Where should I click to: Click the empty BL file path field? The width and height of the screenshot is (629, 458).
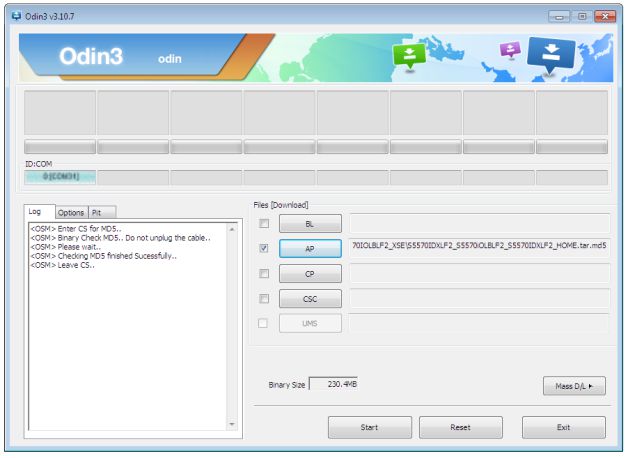[x=479, y=223]
